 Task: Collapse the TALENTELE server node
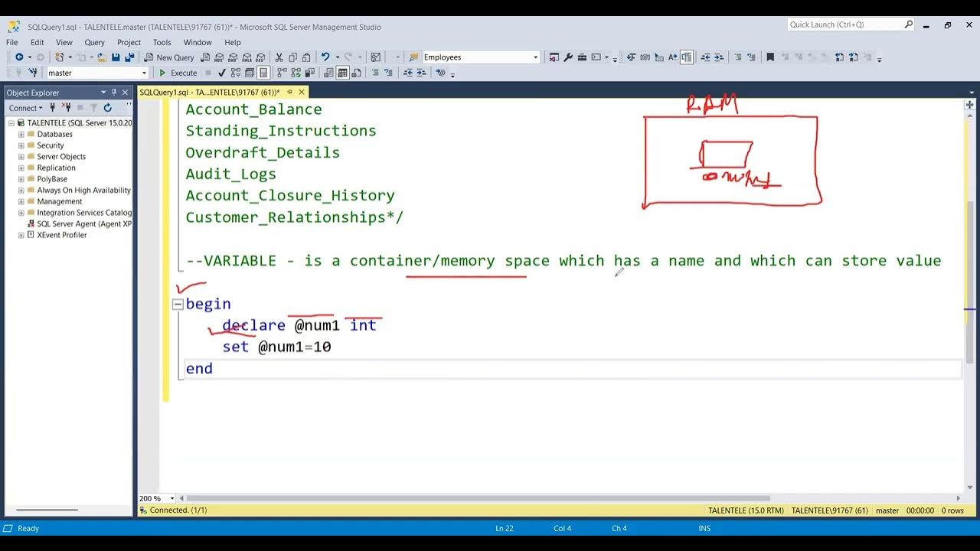(11, 122)
